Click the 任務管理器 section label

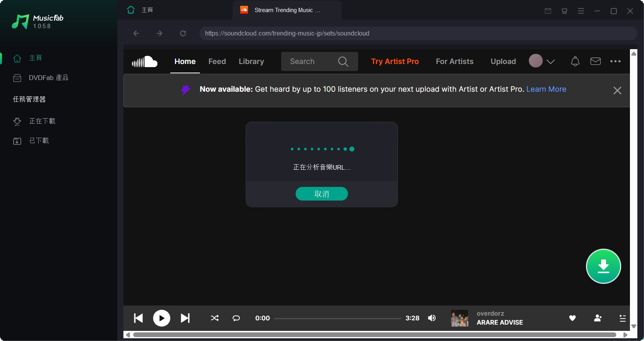29,99
